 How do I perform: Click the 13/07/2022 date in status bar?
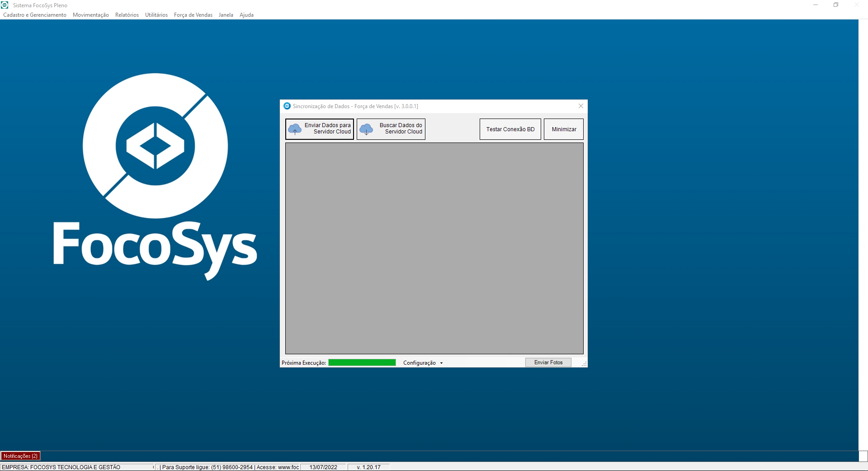point(323,467)
